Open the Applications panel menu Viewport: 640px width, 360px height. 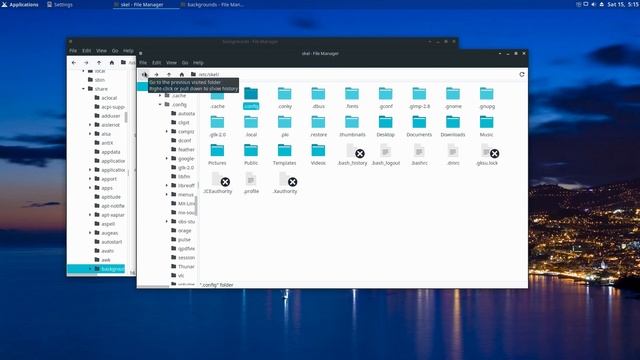(20, 4)
